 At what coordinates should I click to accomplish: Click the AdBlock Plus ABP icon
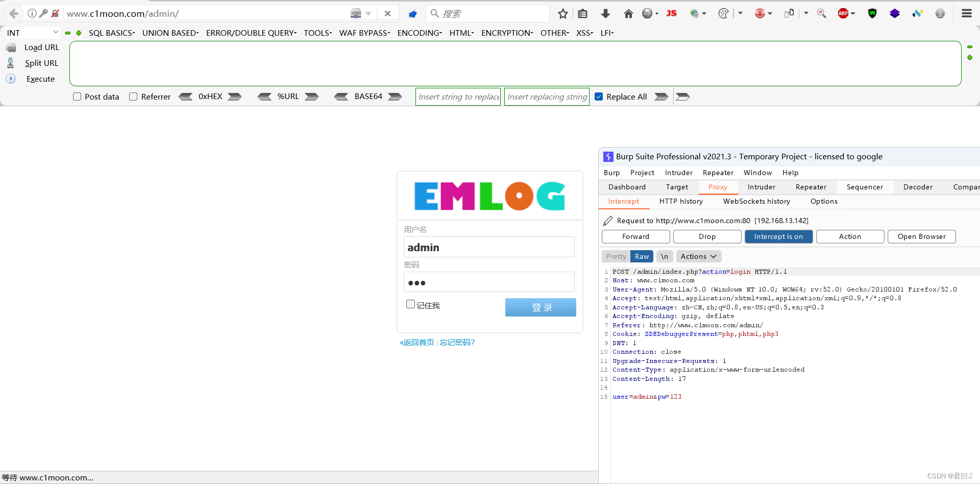(x=843, y=14)
